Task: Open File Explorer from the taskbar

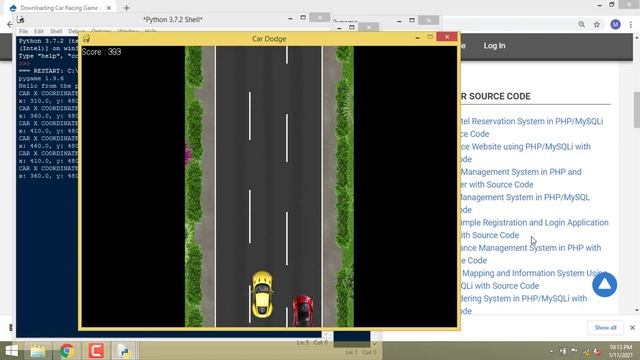Action: click(38, 351)
